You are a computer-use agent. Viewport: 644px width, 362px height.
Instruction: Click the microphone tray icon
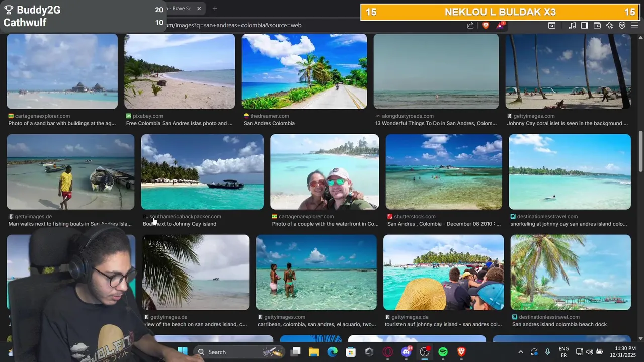pos(547,352)
